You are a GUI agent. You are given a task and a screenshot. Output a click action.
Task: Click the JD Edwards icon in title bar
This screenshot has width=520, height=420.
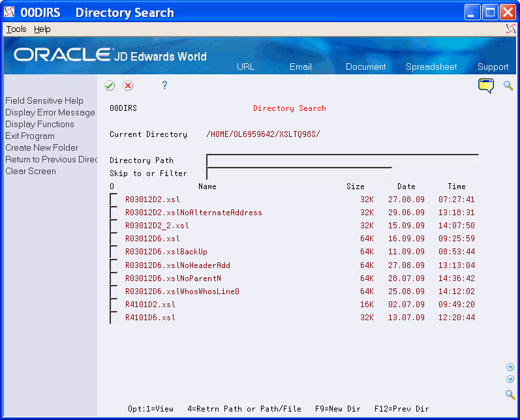click(9, 12)
